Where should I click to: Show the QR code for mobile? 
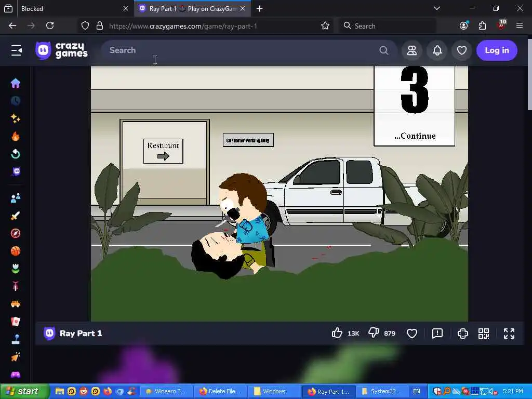tap(484, 334)
